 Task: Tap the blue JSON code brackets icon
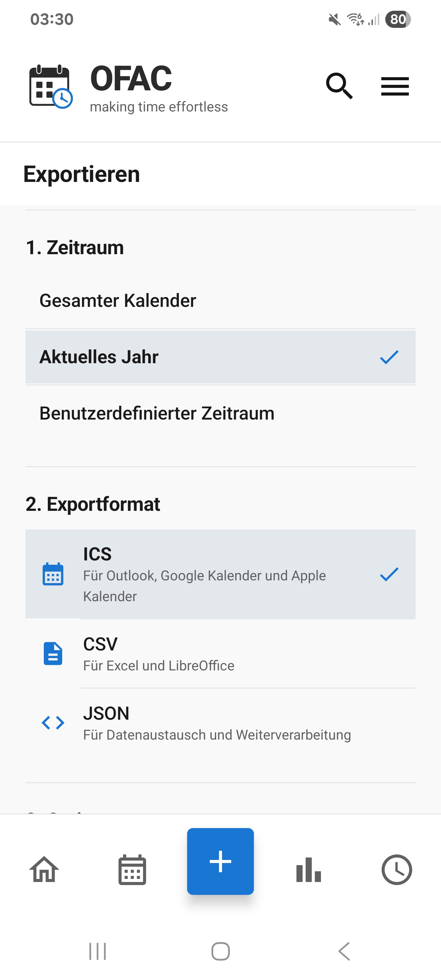pos(53,722)
